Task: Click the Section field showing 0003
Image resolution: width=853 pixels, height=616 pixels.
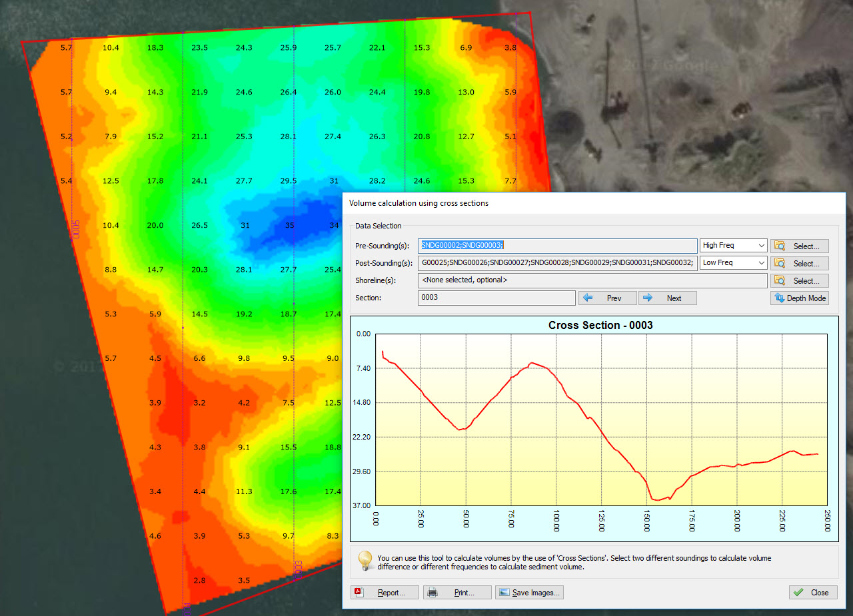Action: [496, 298]
